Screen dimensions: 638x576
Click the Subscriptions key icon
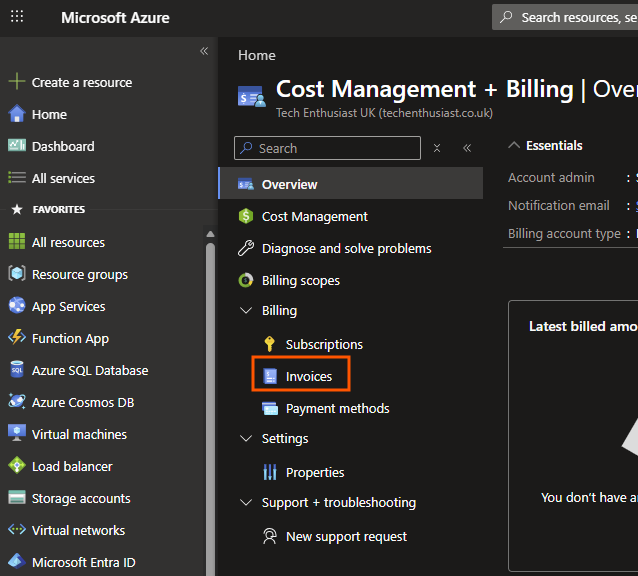pos(269,344)
